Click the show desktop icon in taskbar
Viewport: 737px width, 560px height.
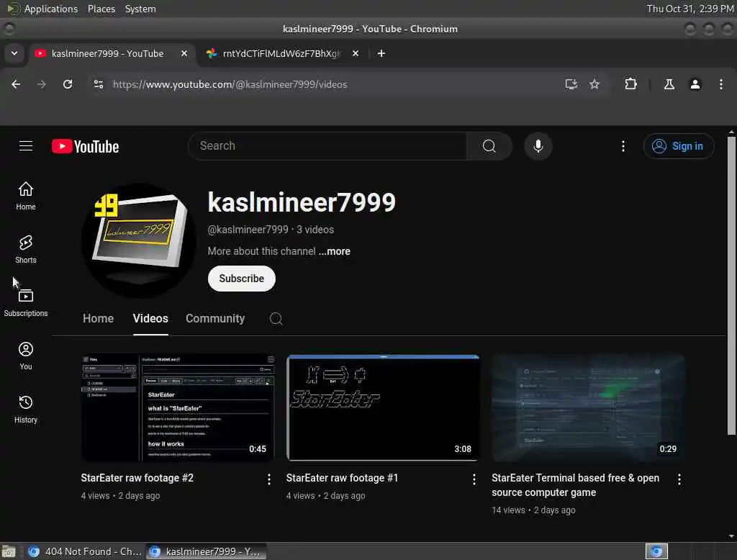pos(9,551)
